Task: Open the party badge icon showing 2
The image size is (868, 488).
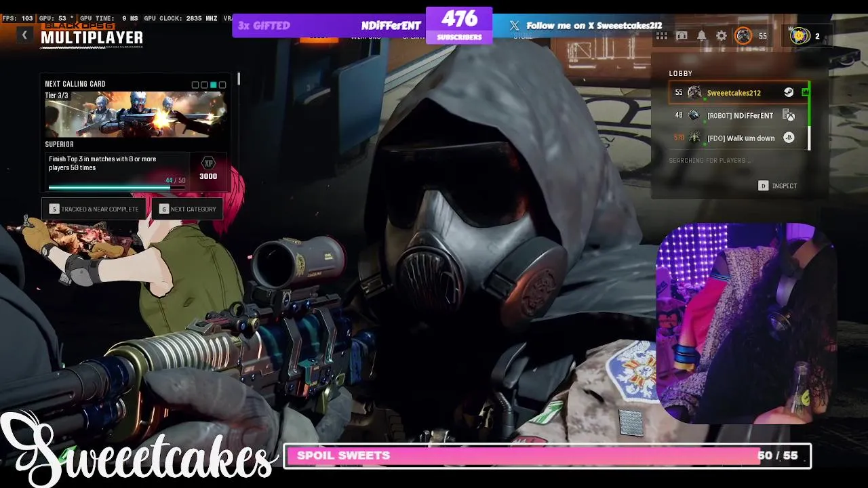Action: pos(800,36)
